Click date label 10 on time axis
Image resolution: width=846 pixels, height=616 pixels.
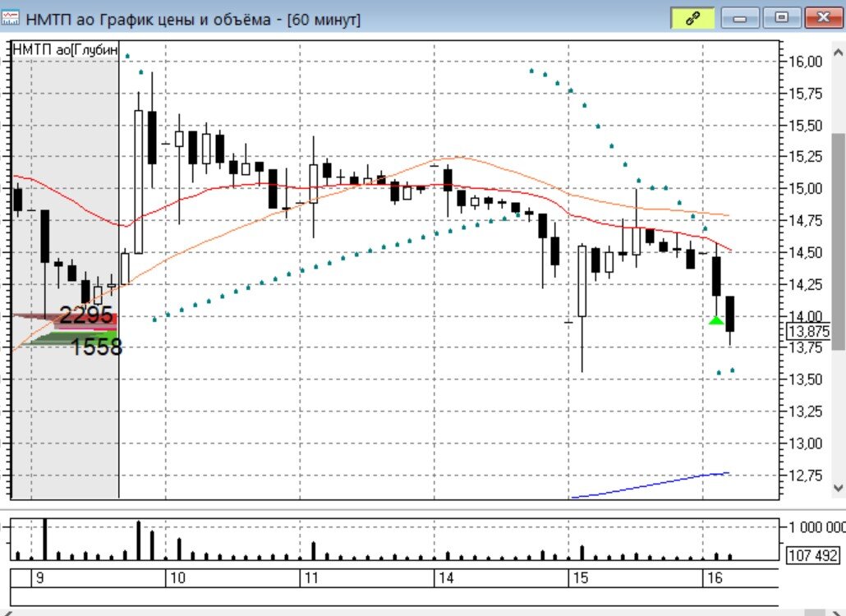coord(177,578)
